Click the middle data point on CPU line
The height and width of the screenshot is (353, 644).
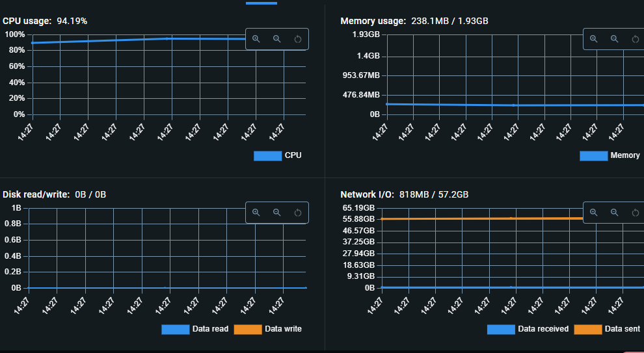(x=167, y=38)
